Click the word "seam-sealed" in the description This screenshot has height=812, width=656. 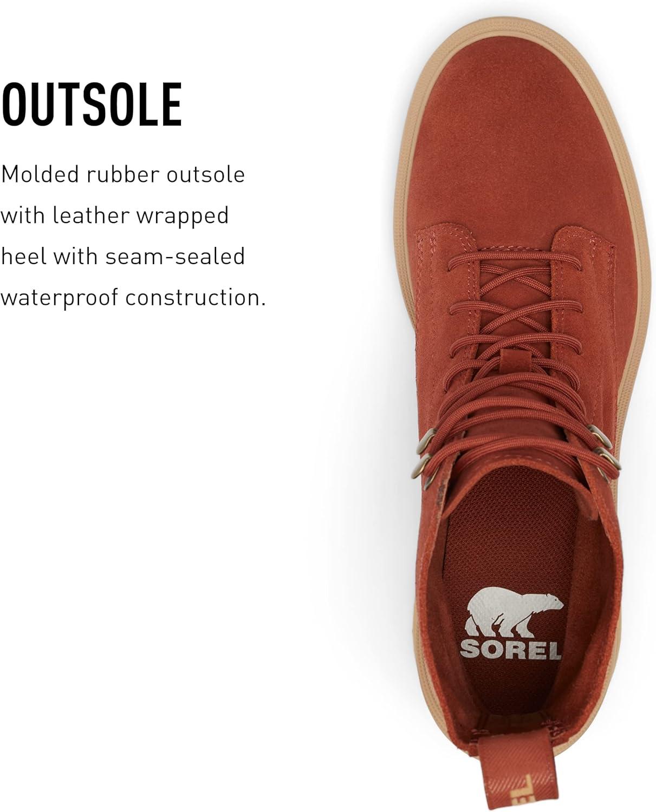(x=175, y=256)
